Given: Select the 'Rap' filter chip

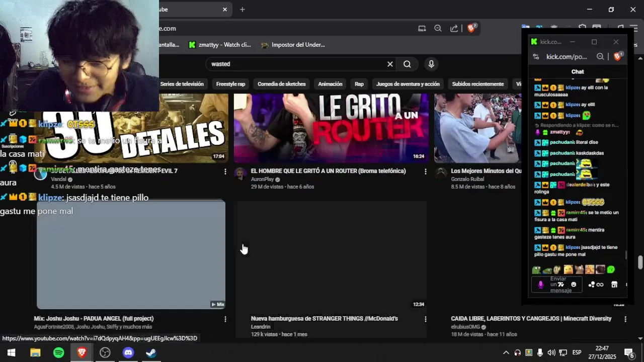Looking at the screenshot, I should pos(359,84).
